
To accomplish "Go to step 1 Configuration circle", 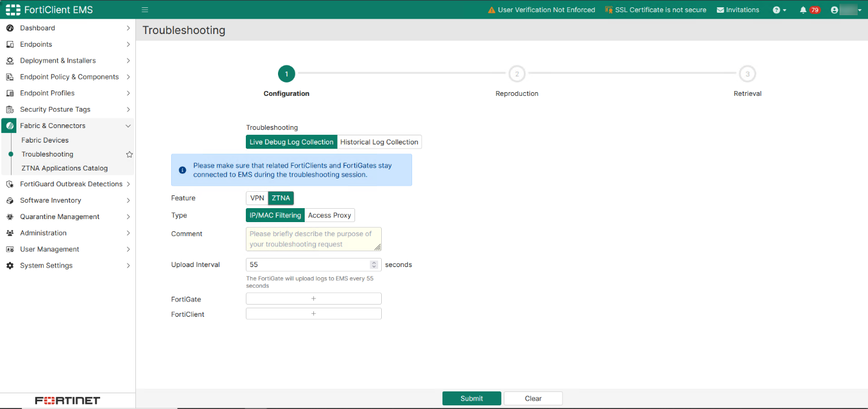I will pos(287,74).
